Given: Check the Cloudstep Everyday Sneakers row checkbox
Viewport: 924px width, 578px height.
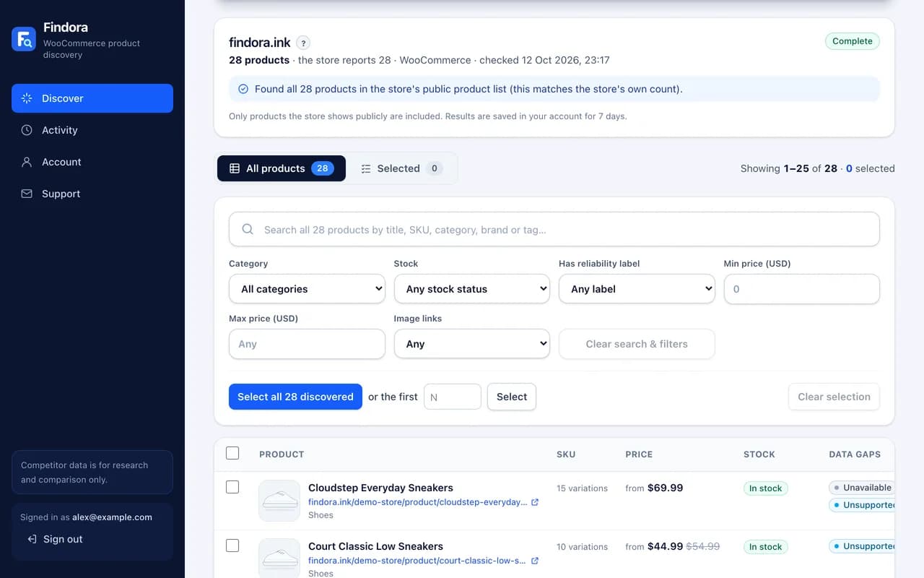Looking at the screenshot, I should 232,487.
